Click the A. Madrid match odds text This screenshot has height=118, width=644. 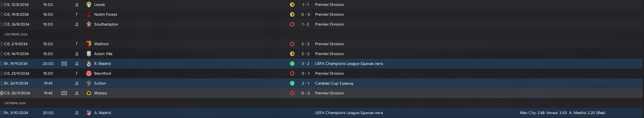point(563,113)
